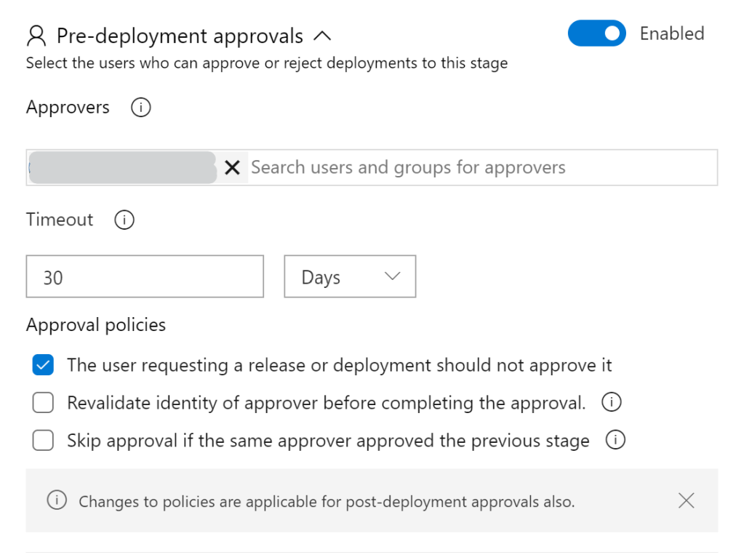Click the down arrow in Days combo box

point(392,276)
